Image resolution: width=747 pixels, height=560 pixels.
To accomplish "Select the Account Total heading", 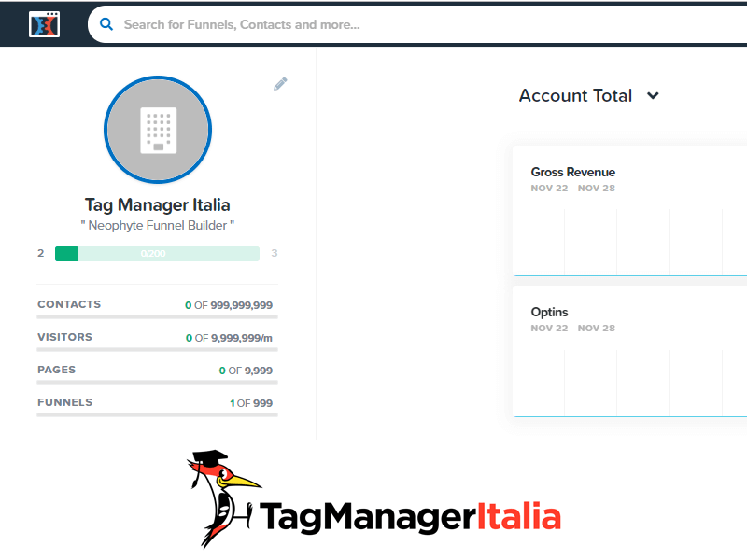I will tap(575, 96).
